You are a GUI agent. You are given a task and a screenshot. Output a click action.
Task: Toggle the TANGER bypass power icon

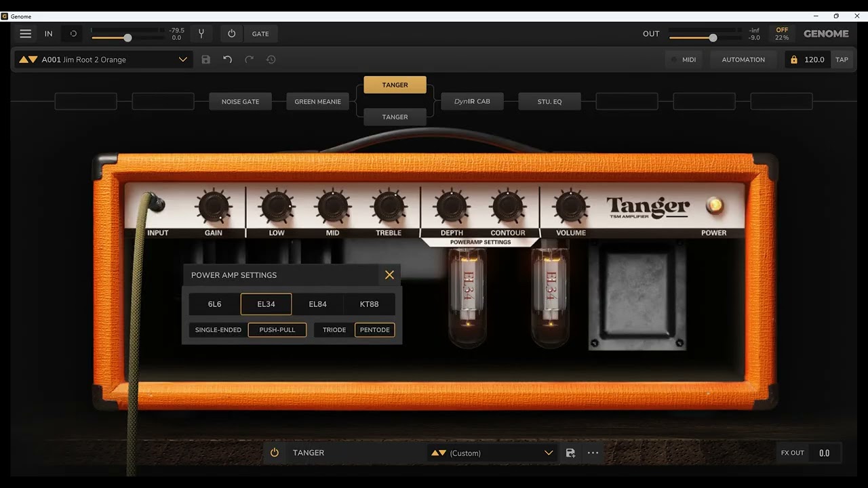coord(275,453)
